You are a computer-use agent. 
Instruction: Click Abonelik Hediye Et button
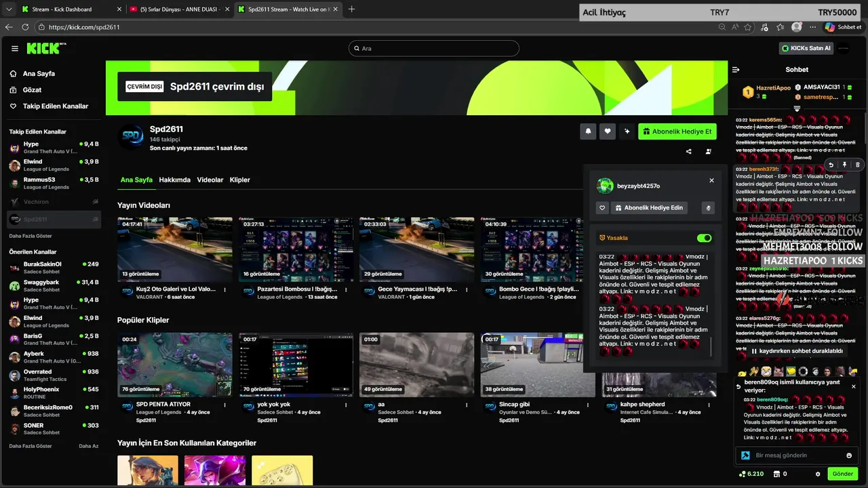coord(677,131)
